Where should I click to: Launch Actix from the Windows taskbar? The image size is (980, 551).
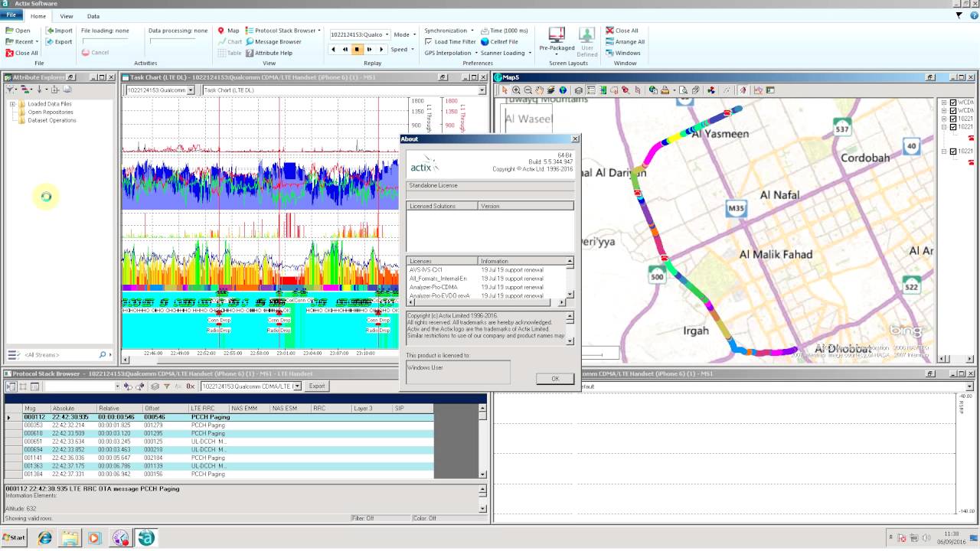tap(144, 537)
